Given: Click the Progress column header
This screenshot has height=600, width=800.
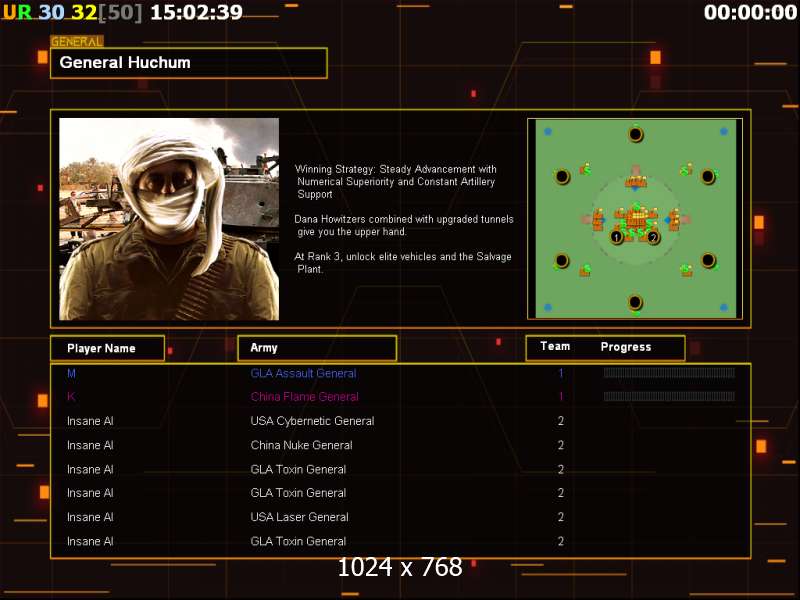Looking at the screenshot, I should [x=626, y=347].
